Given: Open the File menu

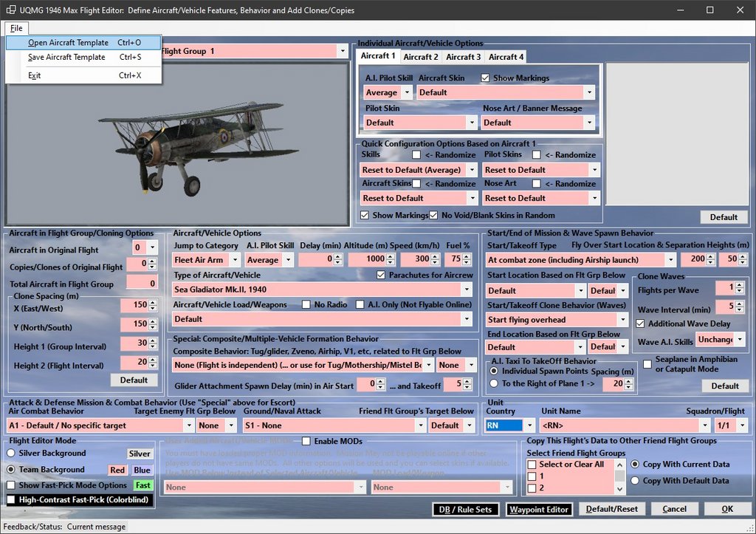Looking at the screenshot, I should tap(16, 28).
